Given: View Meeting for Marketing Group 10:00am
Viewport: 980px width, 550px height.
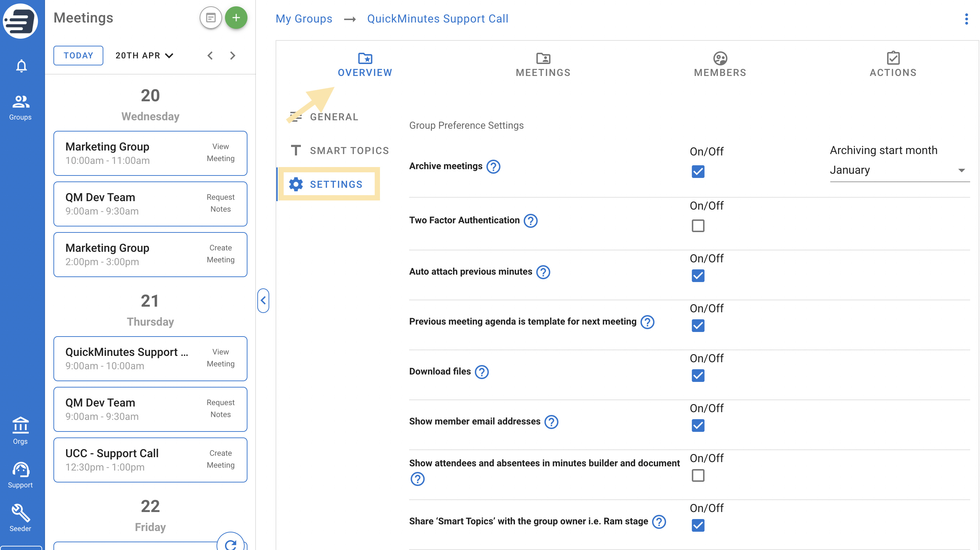Looking at the screenshot, I should (221, 153).
